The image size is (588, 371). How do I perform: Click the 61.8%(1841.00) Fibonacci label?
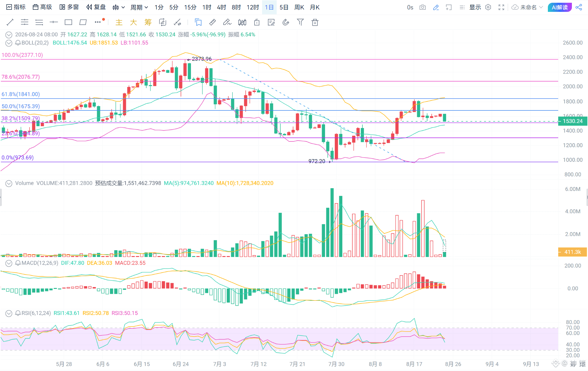coord(21,94)
